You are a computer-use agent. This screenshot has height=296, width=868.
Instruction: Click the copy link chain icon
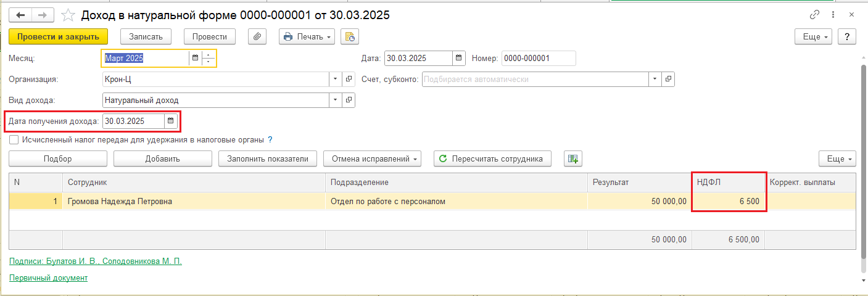click(x=814, y=14)
